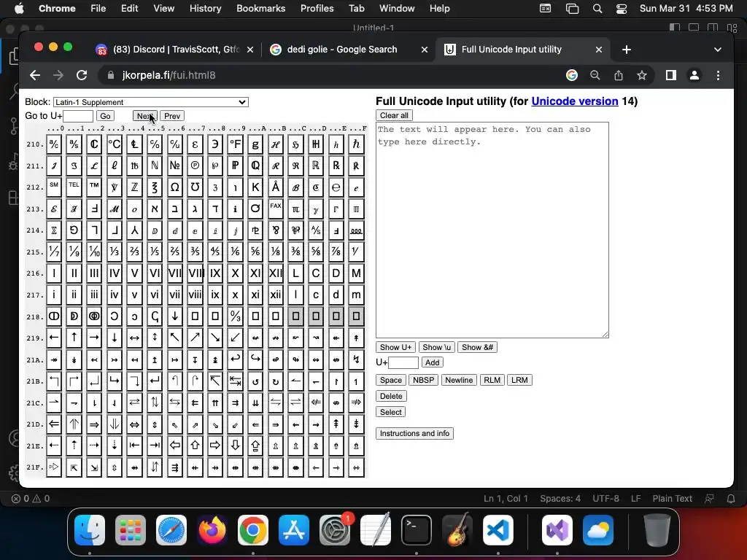Click the address bar URL
The width and height of the screenshot is (747, 560).
click(169, 75)
